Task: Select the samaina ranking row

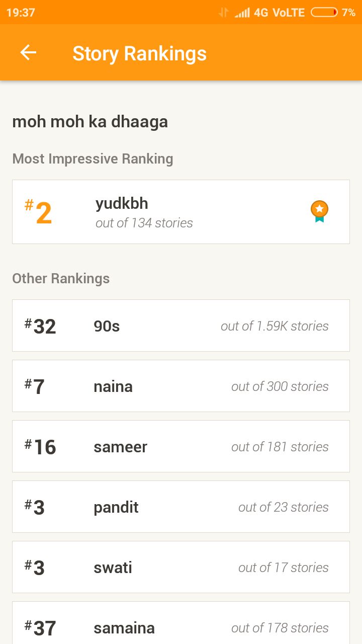Action: [x=181, y=623]
